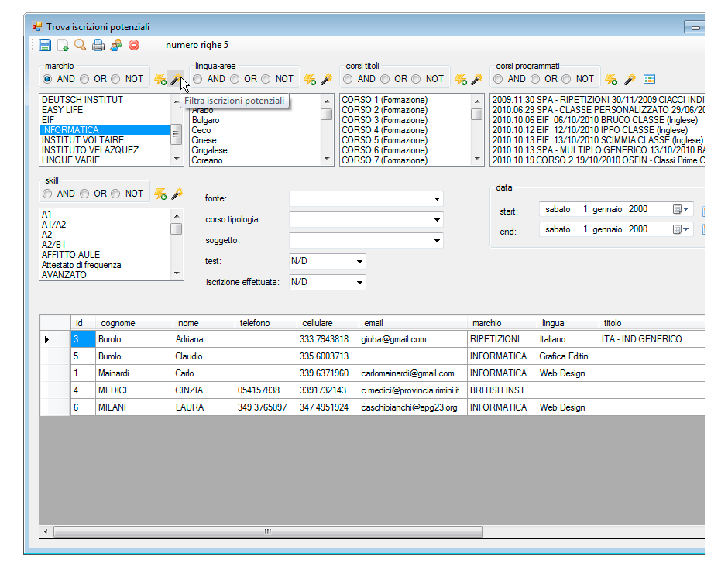
Task: Click the end date year 2000
Action: (x=638, y=229)
